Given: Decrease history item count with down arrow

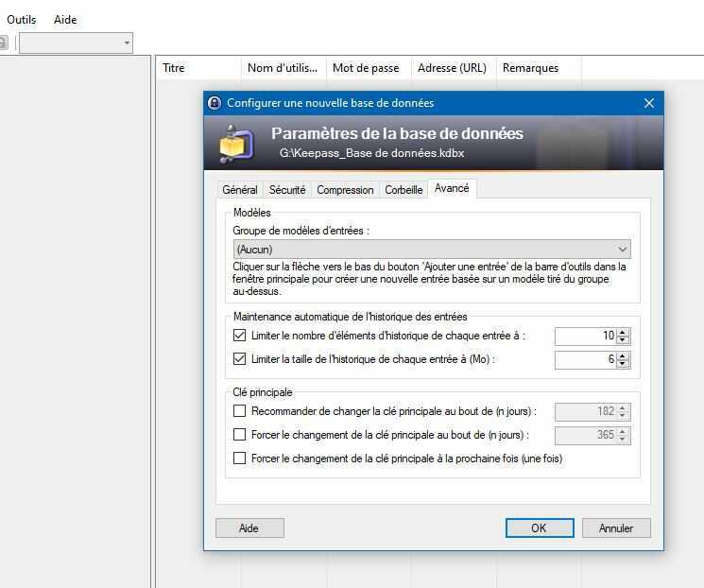Looking at the screenshot, I should click(623, 340).
